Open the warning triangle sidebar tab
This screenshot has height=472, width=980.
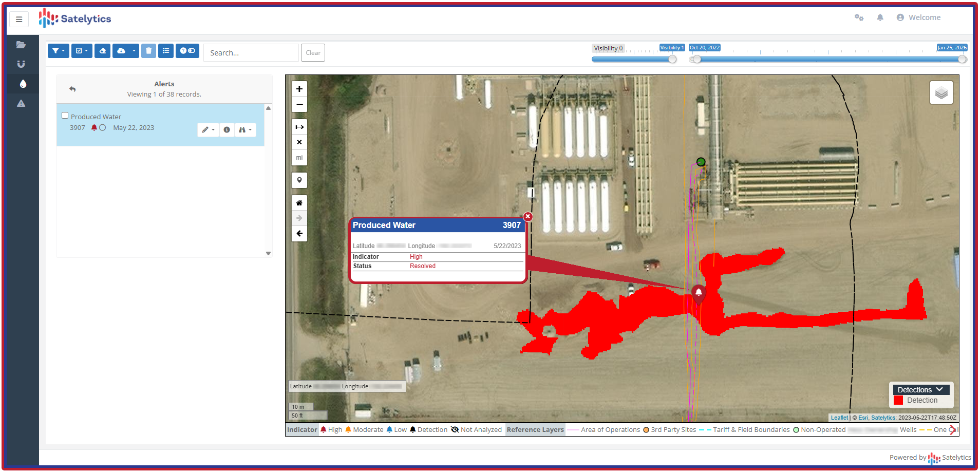[x=21, y=103]
